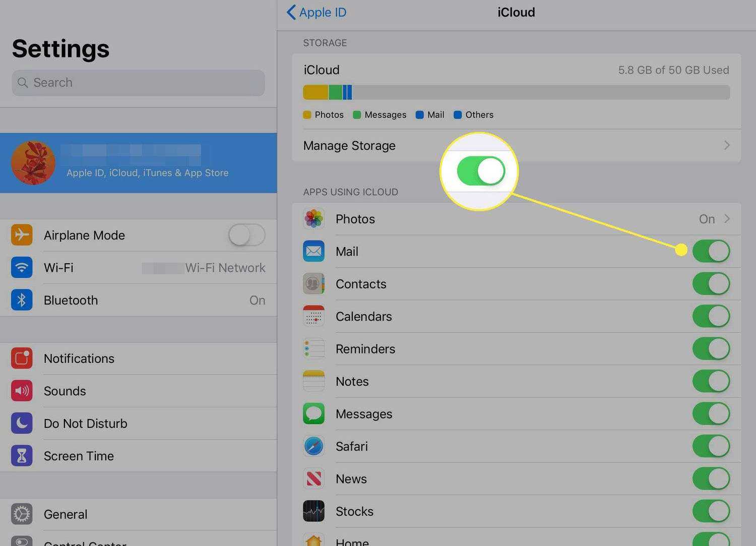This screenshot has height=546, width=756.
Task: Open Photos iCloud options chevron
Action: 727,219
